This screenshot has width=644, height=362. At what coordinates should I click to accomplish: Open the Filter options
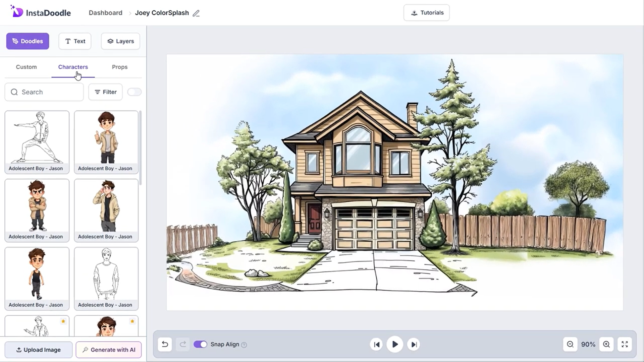pyautogui.click(x=105, y=92)
